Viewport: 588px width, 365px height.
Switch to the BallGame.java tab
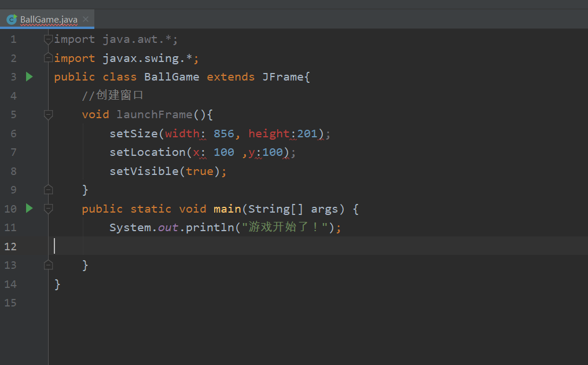point(47,19)
